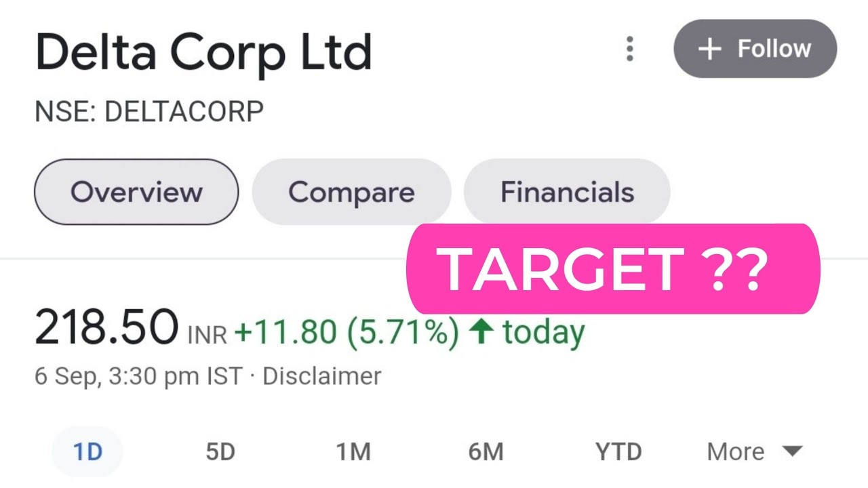
Task: Switch to the Overview tab
Action: pyautogui.click(x=136, y=192)
